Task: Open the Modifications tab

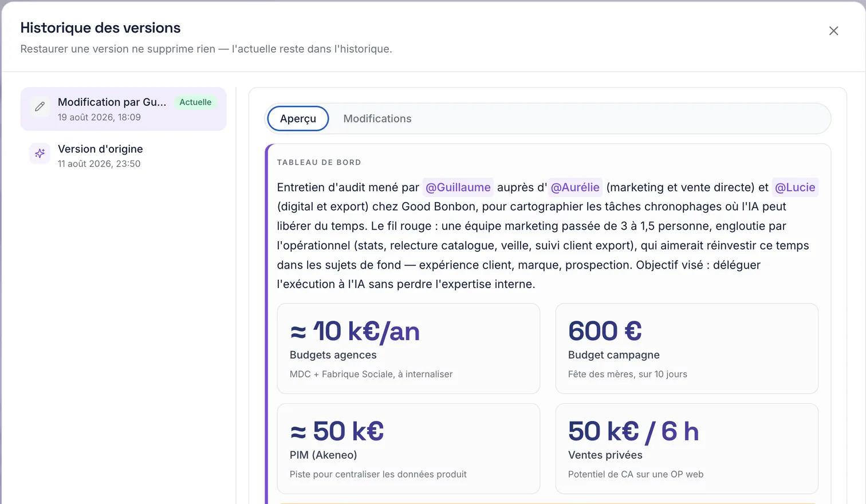Action: pyautogui.click(x=377, y=119)
